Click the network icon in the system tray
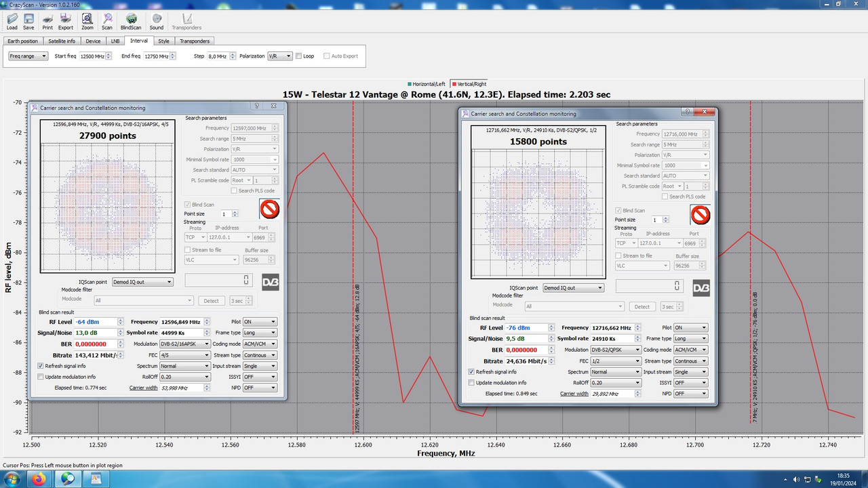This screenshot has height=488, width=868. [809, 479]
